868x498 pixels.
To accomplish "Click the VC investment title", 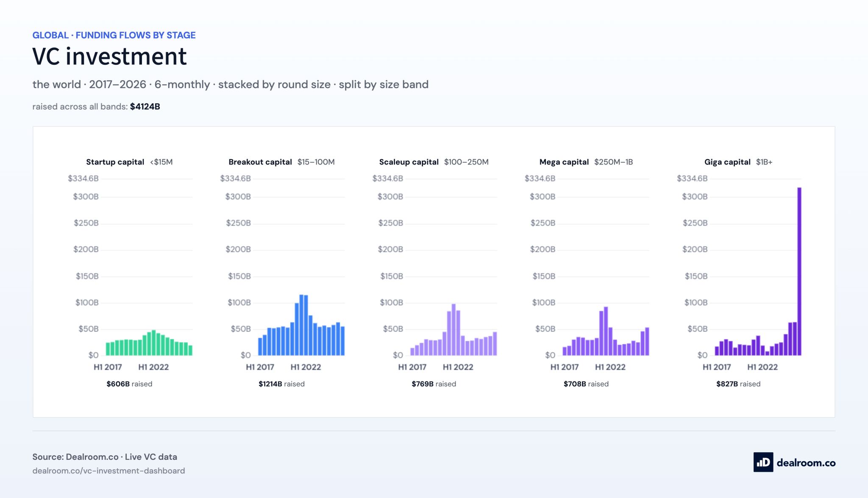I will (109, 56).
